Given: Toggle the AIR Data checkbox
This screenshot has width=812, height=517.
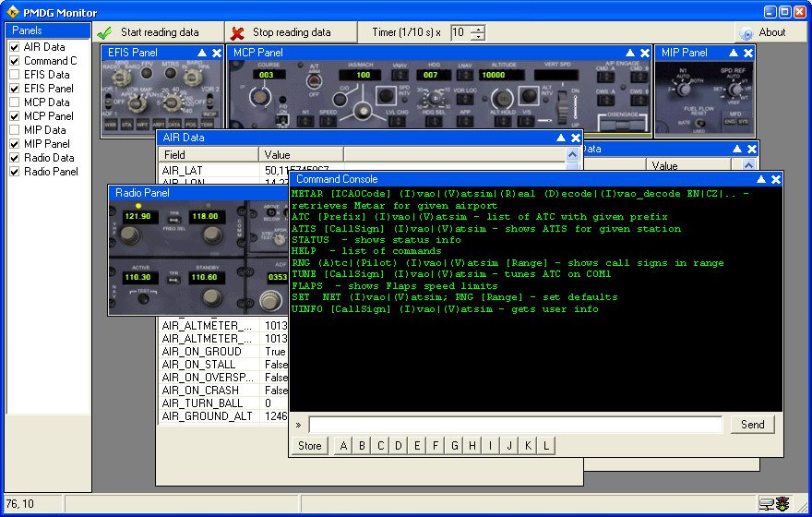Looking at the screenshot, I should click(15, 47).
